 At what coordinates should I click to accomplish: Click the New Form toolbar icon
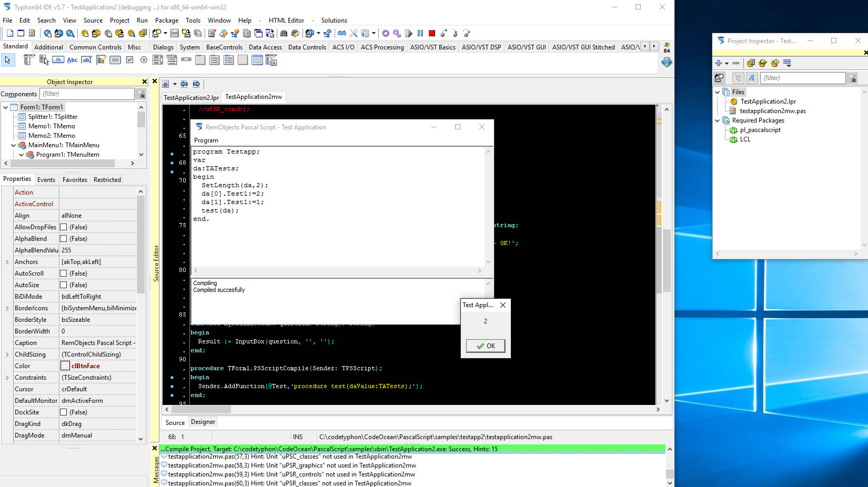[x=21, y=33]
